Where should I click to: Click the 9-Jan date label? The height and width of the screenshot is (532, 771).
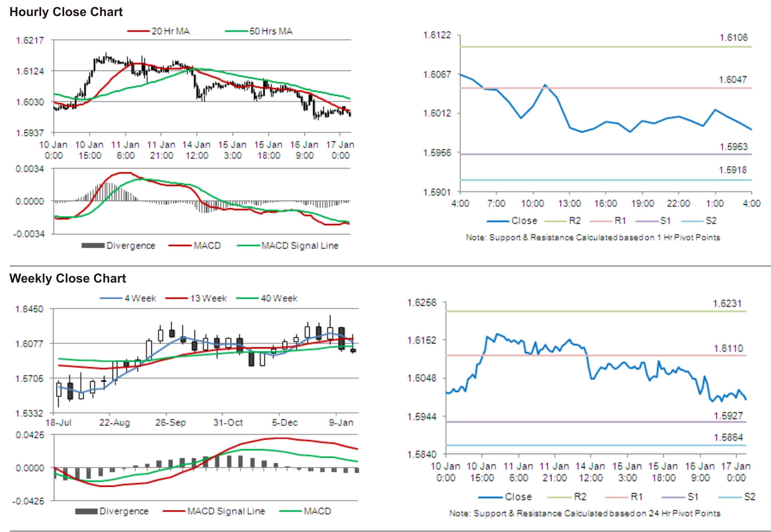341,423
